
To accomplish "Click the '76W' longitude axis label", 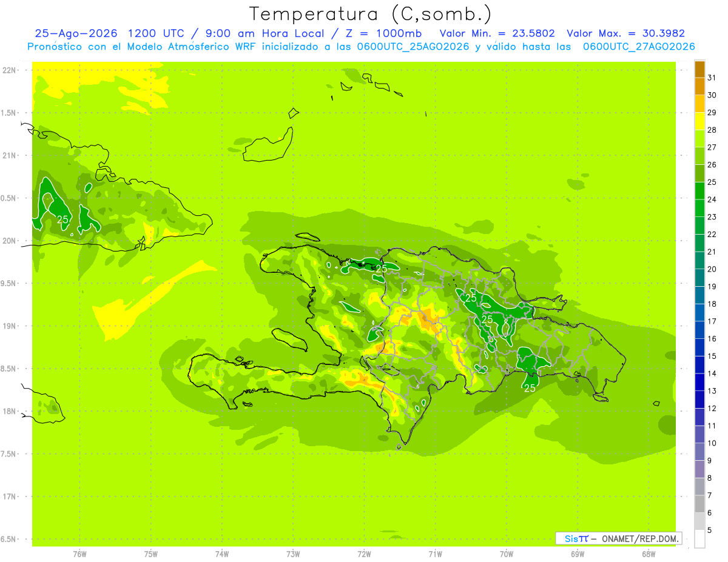I will [x=79, y=554].
